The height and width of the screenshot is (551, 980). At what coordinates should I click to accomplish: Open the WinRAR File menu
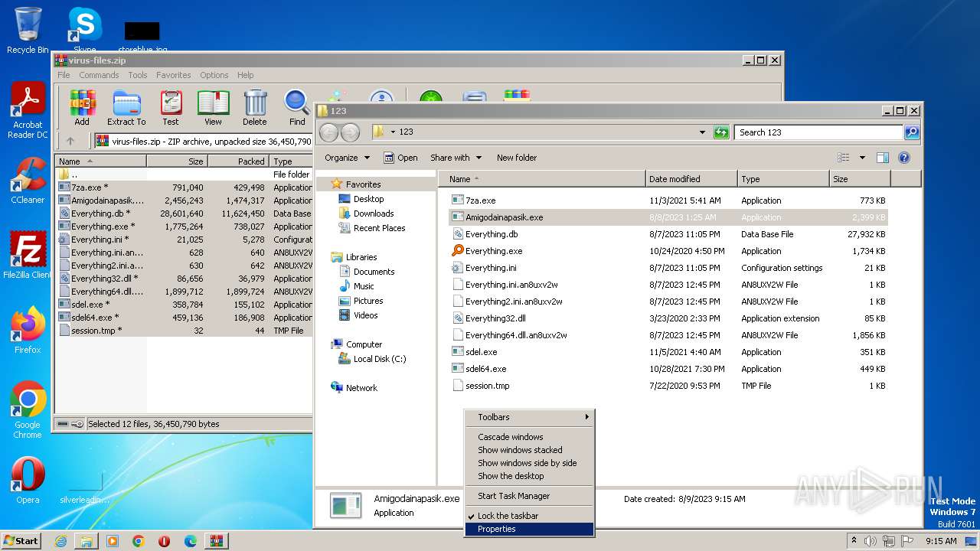click(64, 75)
